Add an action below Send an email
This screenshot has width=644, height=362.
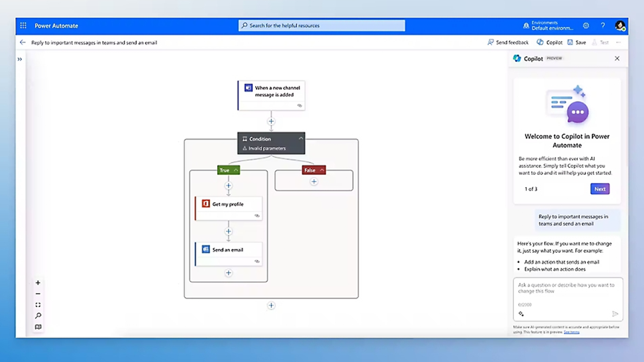pyautogui.click(x=228, y=273)
